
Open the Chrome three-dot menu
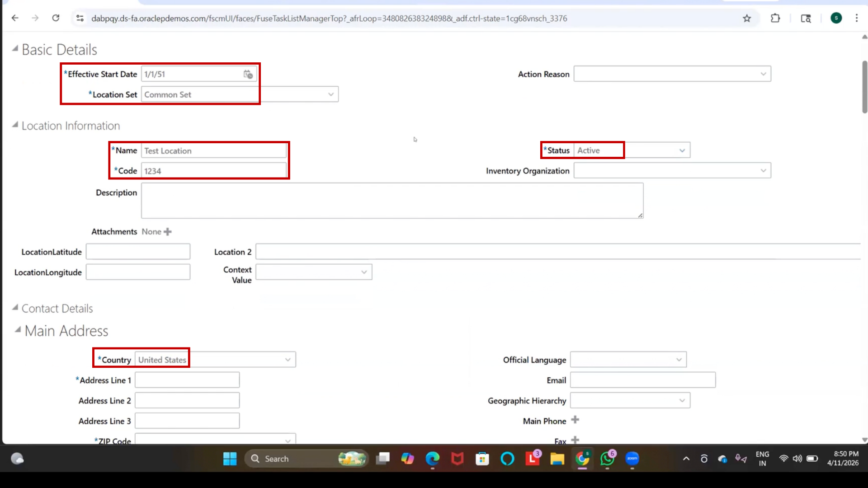[x=857, y=18]
